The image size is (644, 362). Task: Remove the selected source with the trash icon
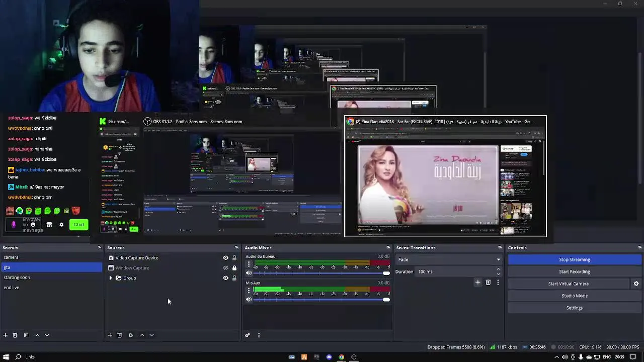click(120, 335)
